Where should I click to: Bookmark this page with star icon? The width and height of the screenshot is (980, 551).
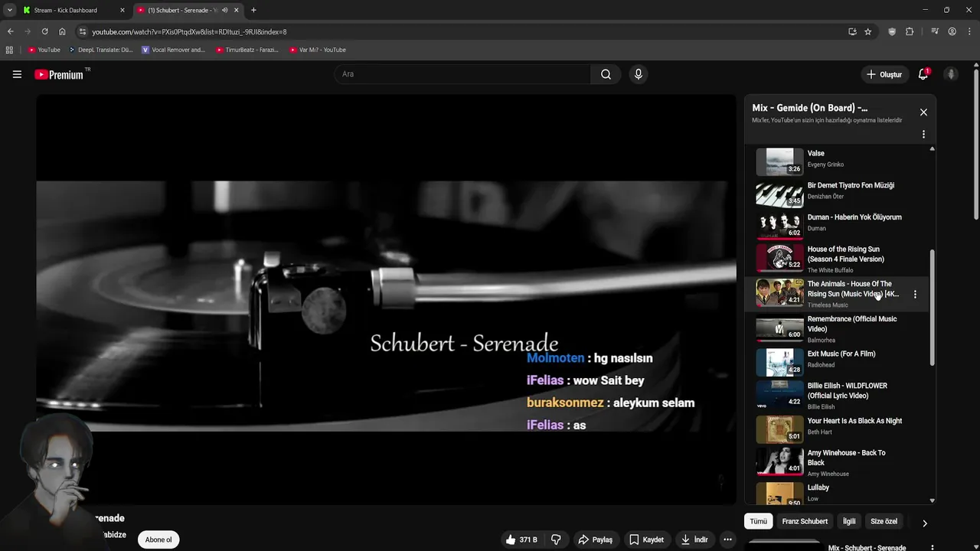point(867,31)
